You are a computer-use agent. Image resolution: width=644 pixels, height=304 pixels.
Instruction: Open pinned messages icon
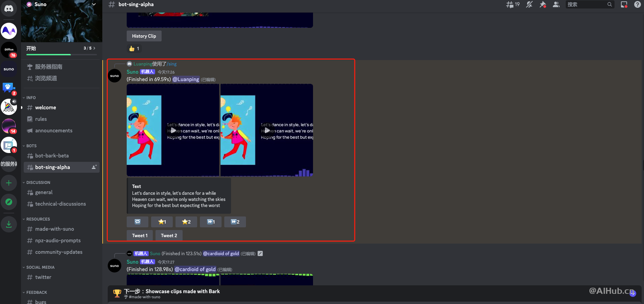[543, 4]
